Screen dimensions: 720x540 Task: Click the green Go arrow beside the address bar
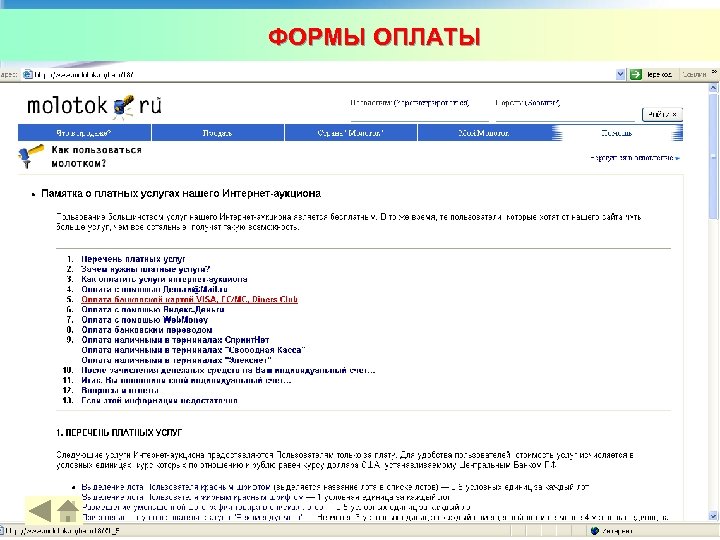(636, 74)
